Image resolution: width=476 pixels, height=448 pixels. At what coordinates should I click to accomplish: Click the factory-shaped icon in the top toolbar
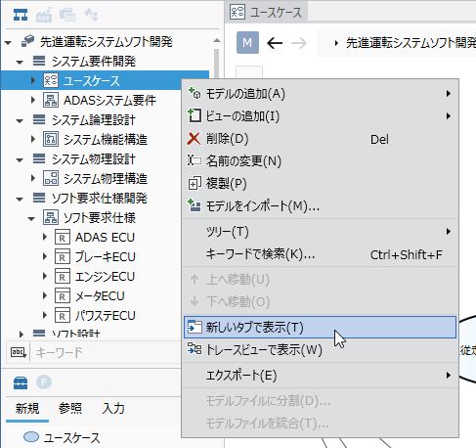(x=44, y=15)
